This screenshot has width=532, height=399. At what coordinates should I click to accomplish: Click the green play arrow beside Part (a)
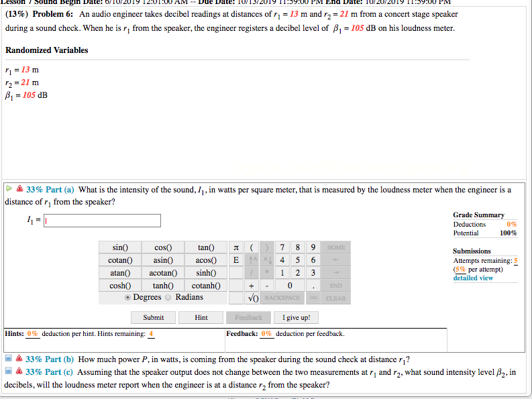pos(9,188)
